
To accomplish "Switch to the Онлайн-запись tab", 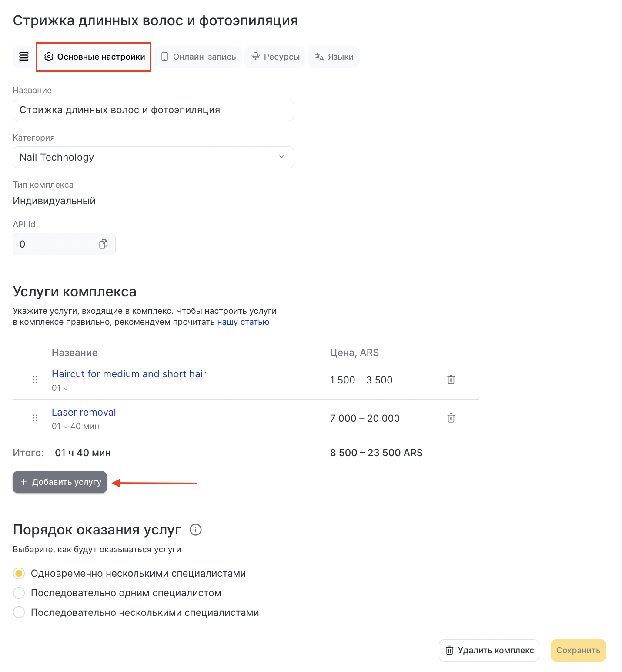I will pyautogui.click(x=198, y=57).
